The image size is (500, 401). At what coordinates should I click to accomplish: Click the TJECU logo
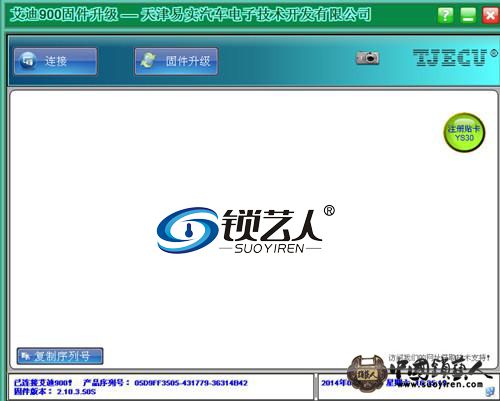(455, 57)
